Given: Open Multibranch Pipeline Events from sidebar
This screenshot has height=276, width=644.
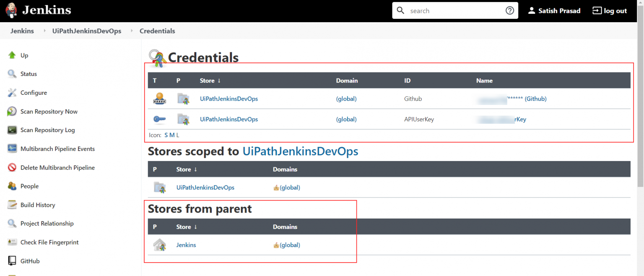Looking at the screenshot, I should click(57, 149).
